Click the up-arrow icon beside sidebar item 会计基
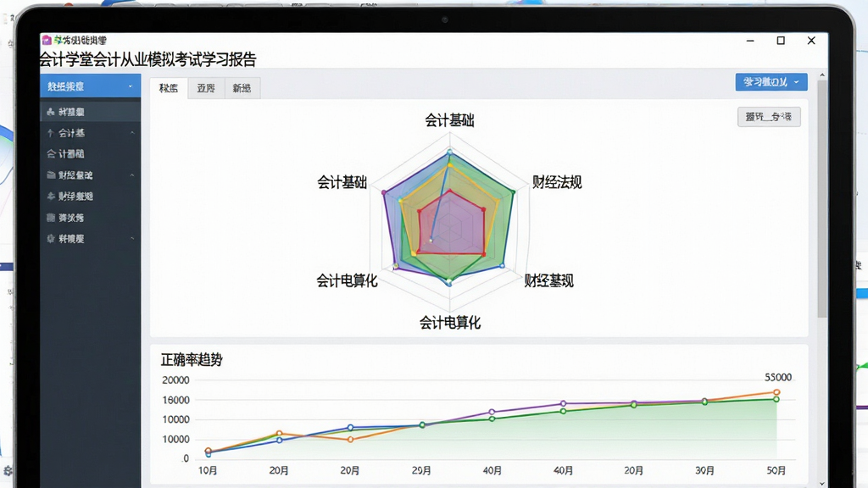This screenshot has height=488, width=868. 50,133
